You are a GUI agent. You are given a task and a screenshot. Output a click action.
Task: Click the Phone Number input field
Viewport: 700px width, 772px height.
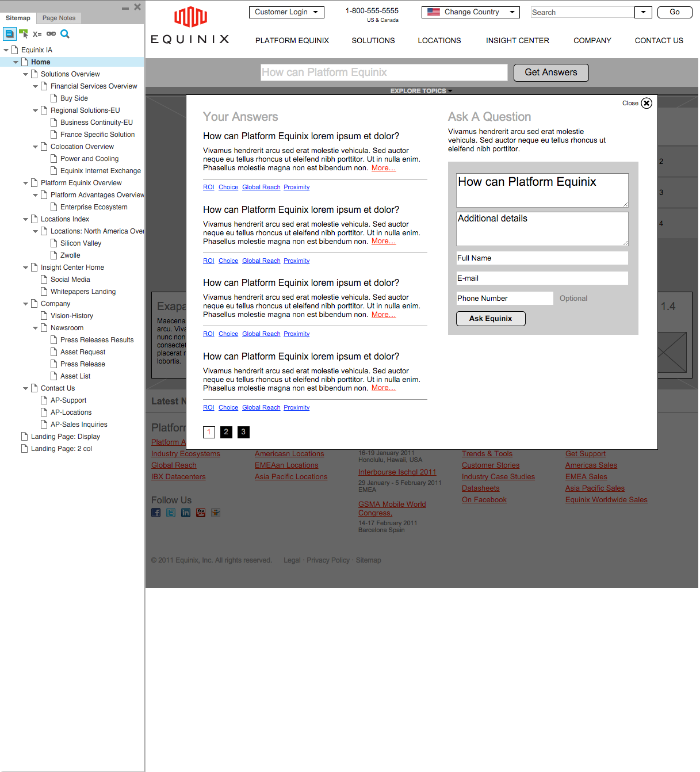[x=504, y=299]
